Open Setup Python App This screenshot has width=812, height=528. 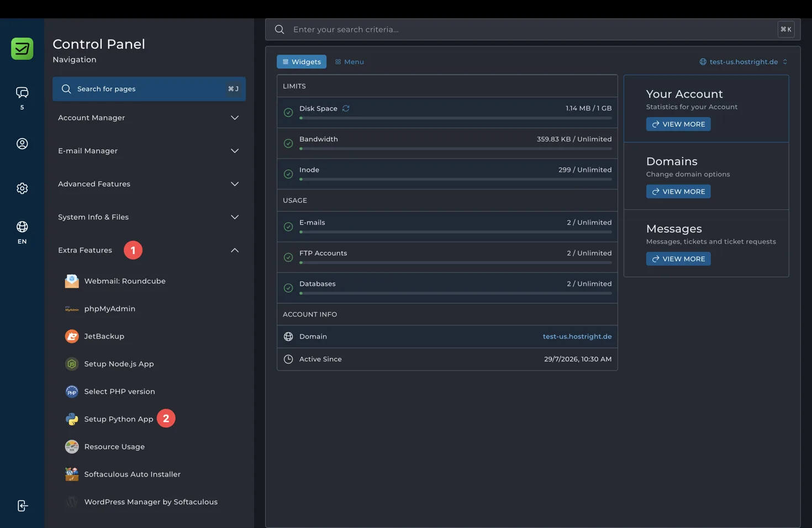119,419
